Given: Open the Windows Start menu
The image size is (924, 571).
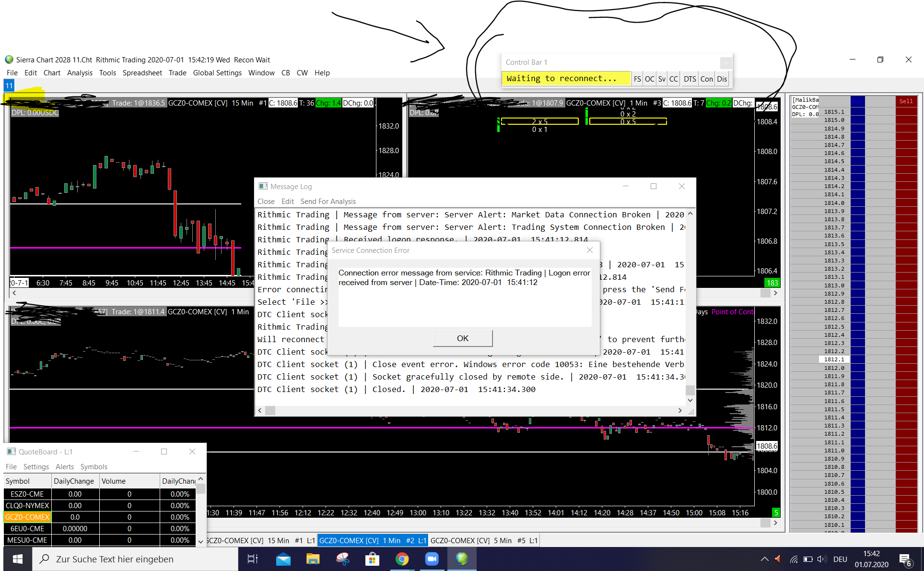Looking at the screenshot, I should [18, 559].
